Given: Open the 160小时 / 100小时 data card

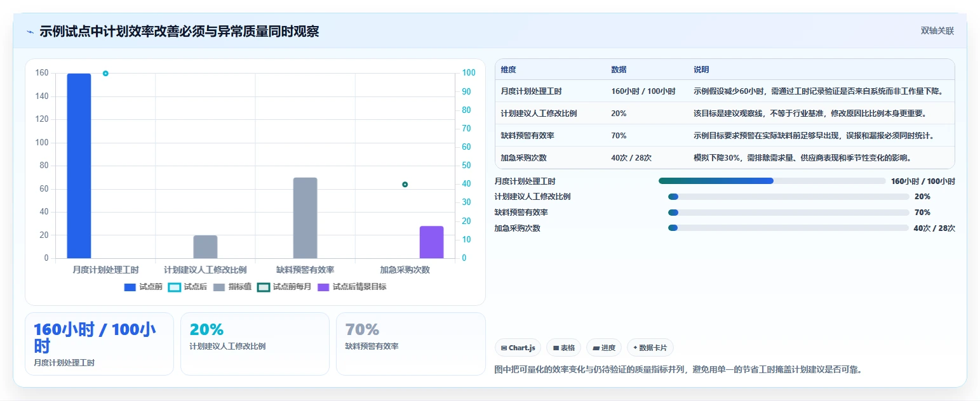Looking at the screenshot, I should [x=99, y=344].
